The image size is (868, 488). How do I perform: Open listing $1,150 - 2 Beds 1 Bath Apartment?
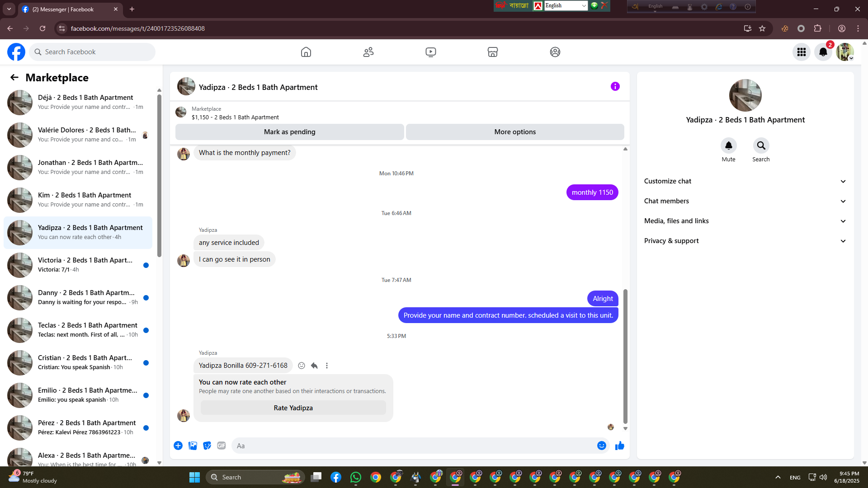[235, 117]
